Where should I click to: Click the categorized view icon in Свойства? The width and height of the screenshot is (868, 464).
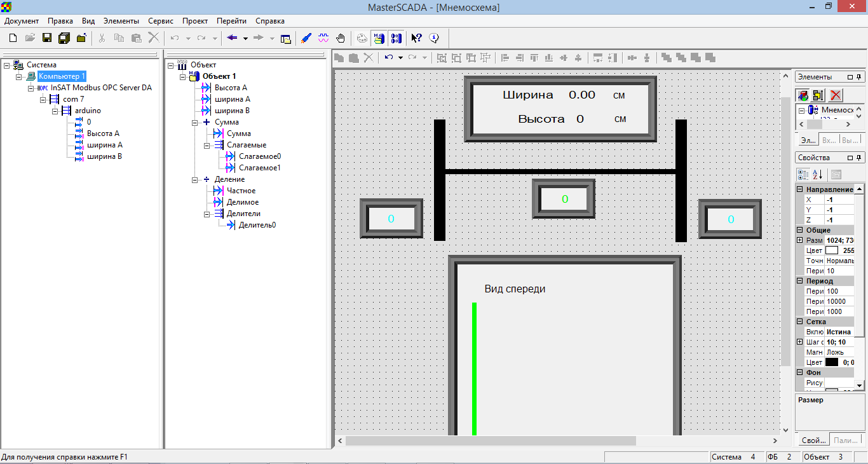coord(803,174)
